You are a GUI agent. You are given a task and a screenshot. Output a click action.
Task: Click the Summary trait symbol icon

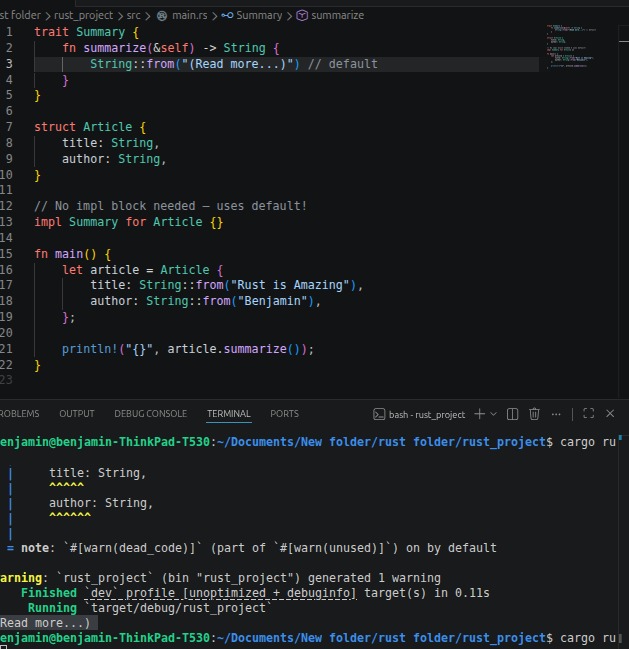click(x=227, y=16)
